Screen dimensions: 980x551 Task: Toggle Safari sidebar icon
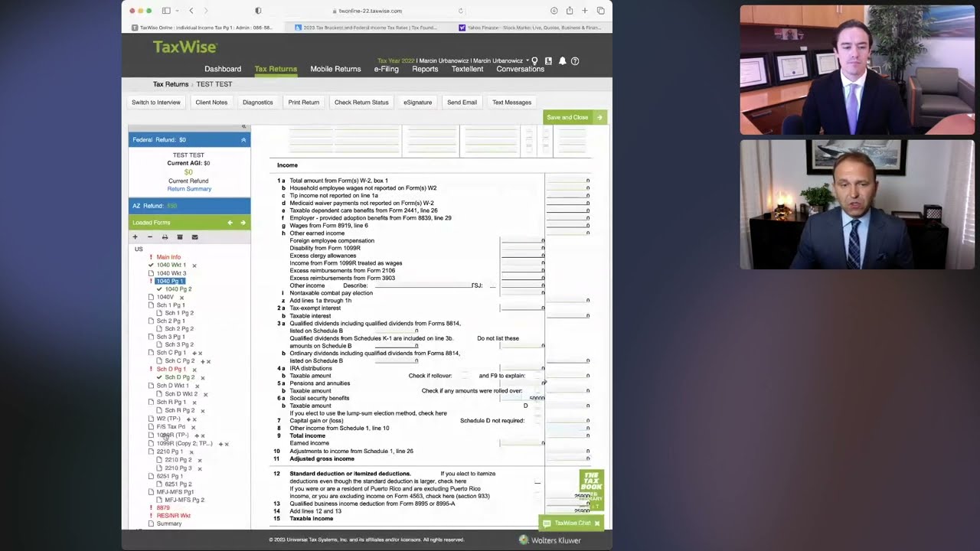tap(167, 11)
